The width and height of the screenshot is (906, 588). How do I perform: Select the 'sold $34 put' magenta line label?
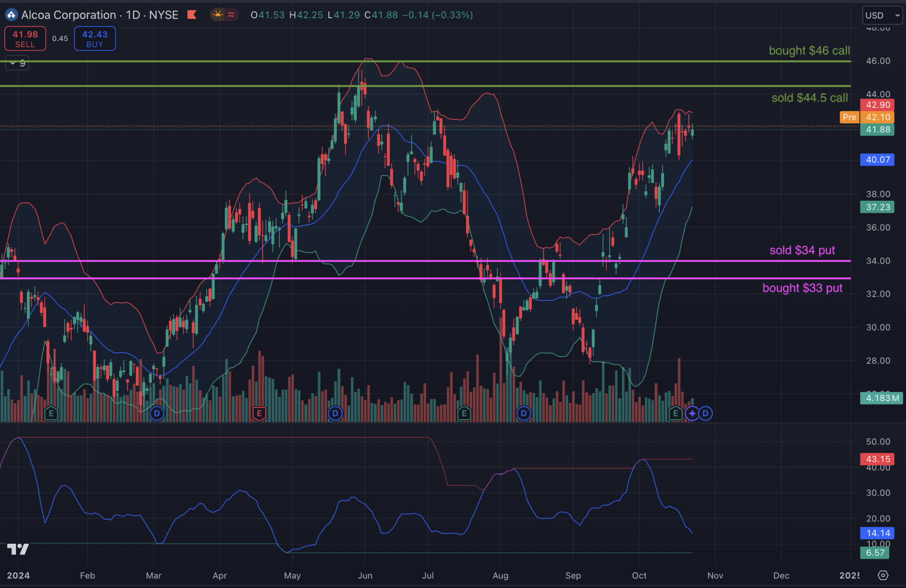pyautogui.click(x=802, y=250)
